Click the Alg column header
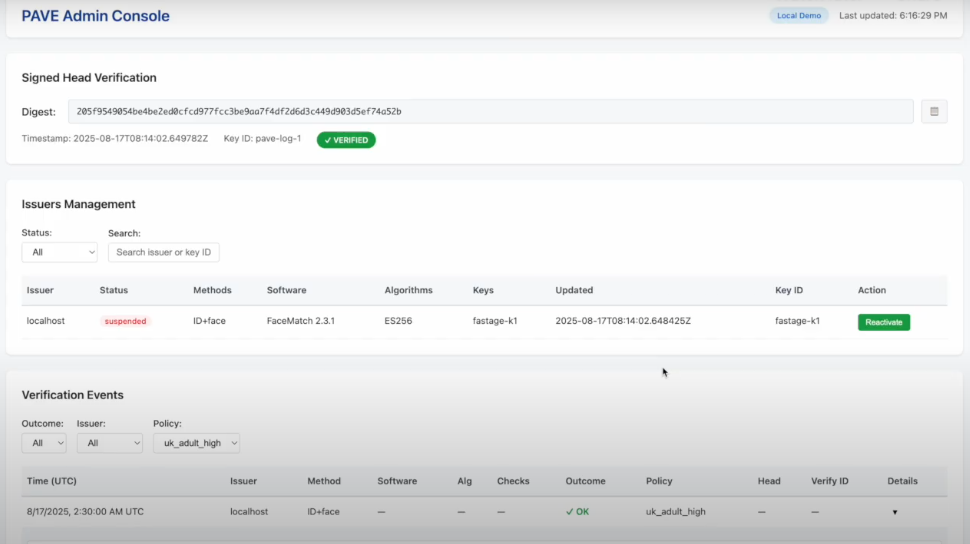This screenshot has width=970, height=544. tap(465, 481)
